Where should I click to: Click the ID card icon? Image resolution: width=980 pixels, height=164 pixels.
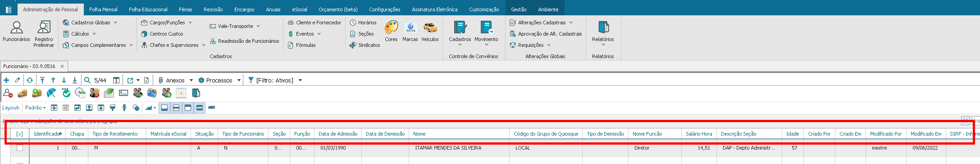click(123, 93)
